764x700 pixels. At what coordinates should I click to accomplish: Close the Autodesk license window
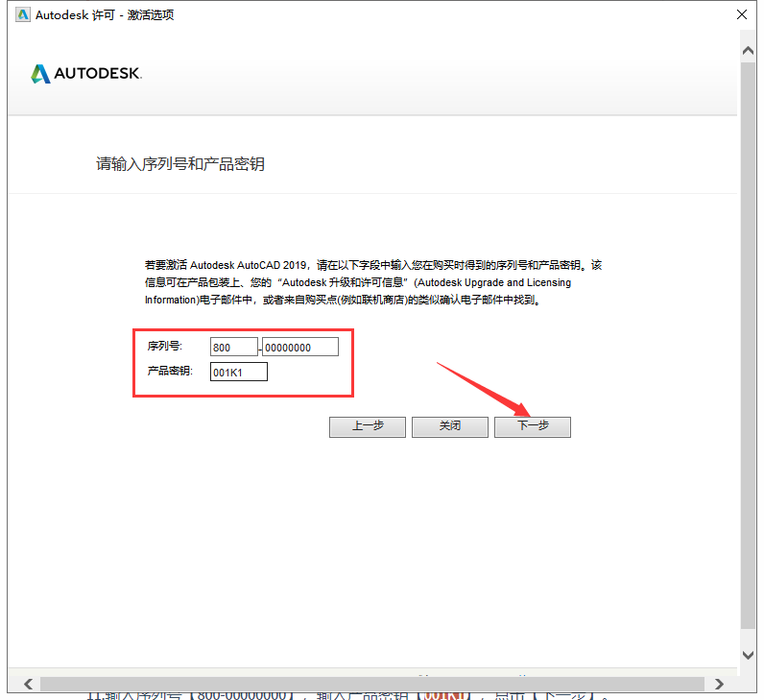[x=742, y=14]
